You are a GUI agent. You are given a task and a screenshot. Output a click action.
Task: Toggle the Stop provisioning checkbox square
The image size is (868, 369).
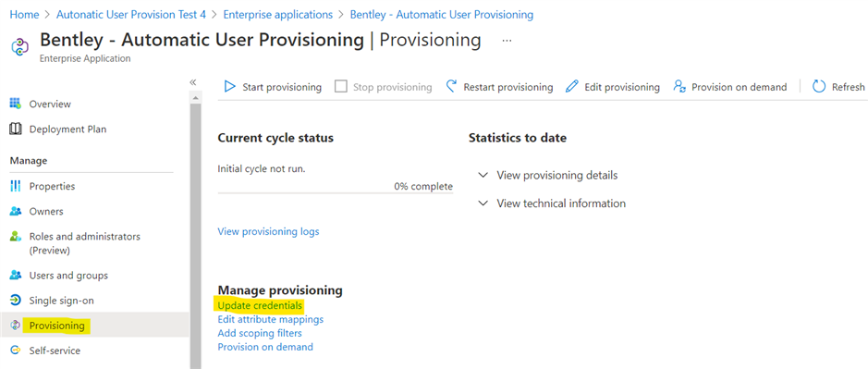[341, 87]
